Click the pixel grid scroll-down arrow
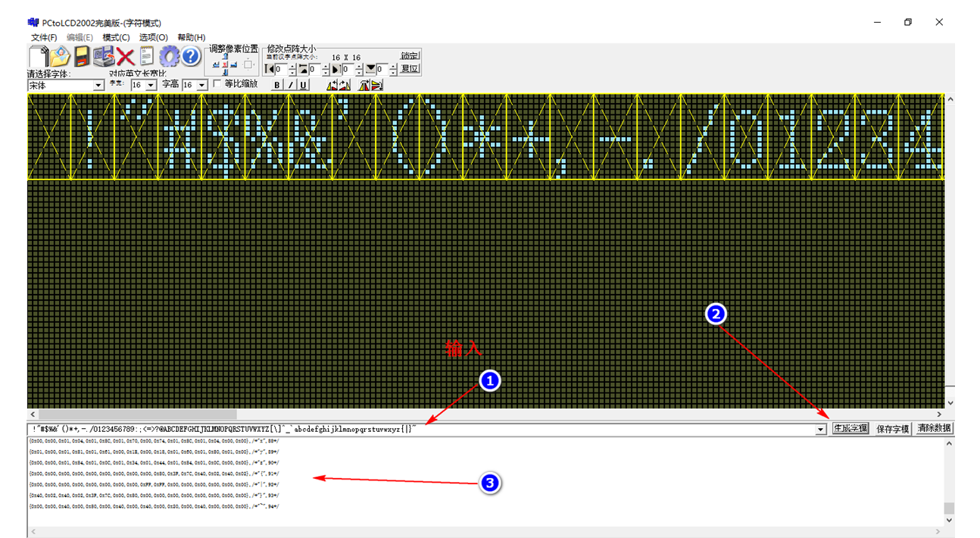 pos(950,403)
